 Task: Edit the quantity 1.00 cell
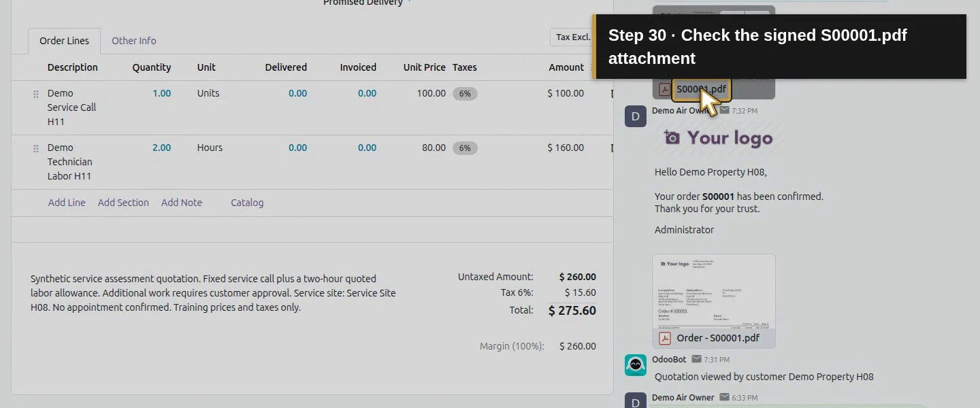(162, 94)
